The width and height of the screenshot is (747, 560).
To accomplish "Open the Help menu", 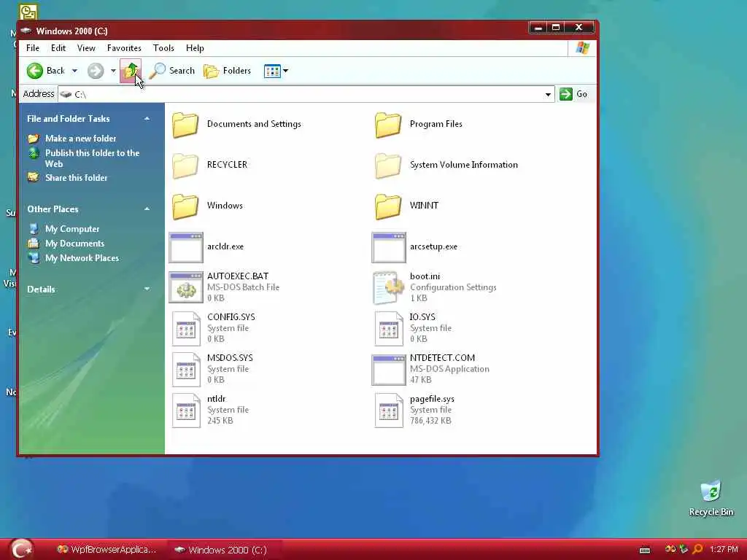I will (x=195, y=48).
